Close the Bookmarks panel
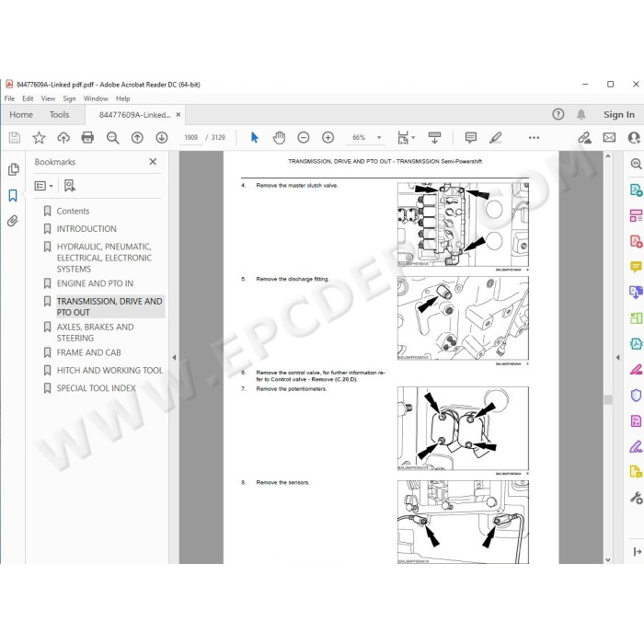 [153, 162]
